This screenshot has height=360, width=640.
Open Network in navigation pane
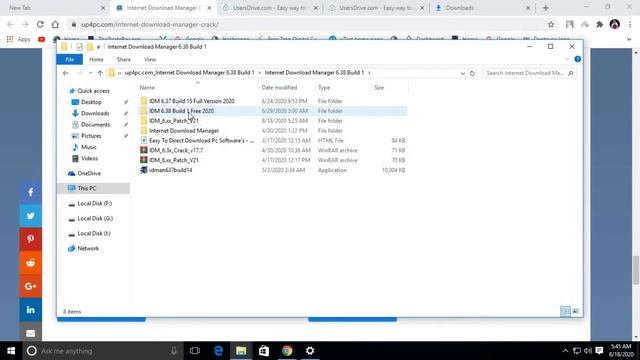[x=88, y=248]
